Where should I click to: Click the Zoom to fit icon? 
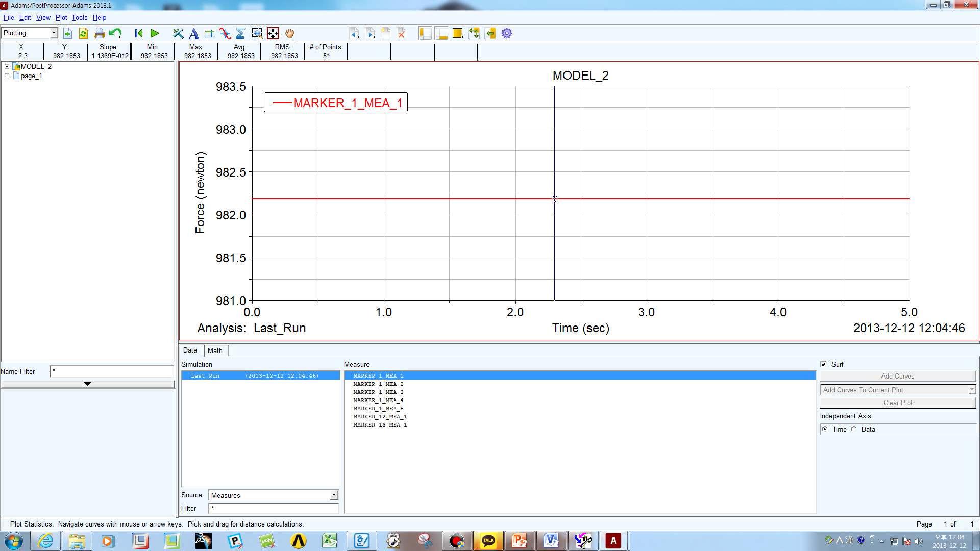(x=273, y=33)
